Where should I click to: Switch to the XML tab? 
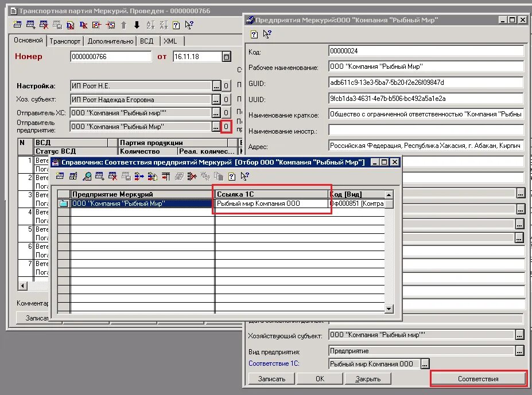170,41
